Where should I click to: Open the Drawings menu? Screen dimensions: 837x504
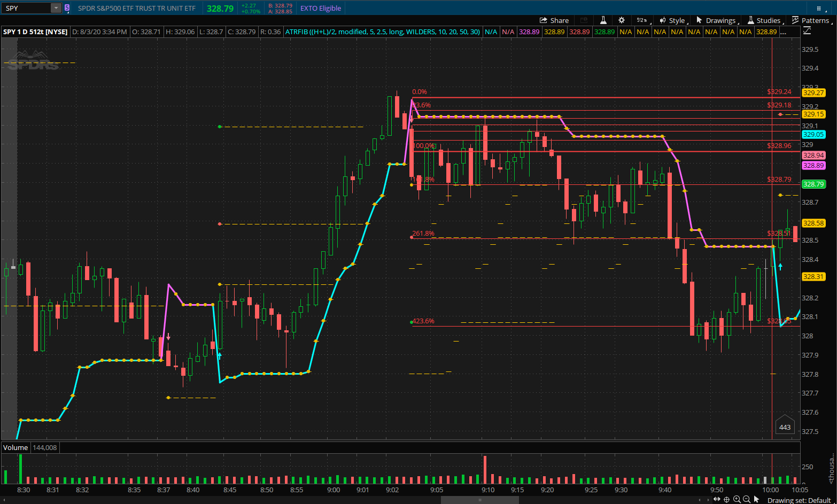coord(717,20)
